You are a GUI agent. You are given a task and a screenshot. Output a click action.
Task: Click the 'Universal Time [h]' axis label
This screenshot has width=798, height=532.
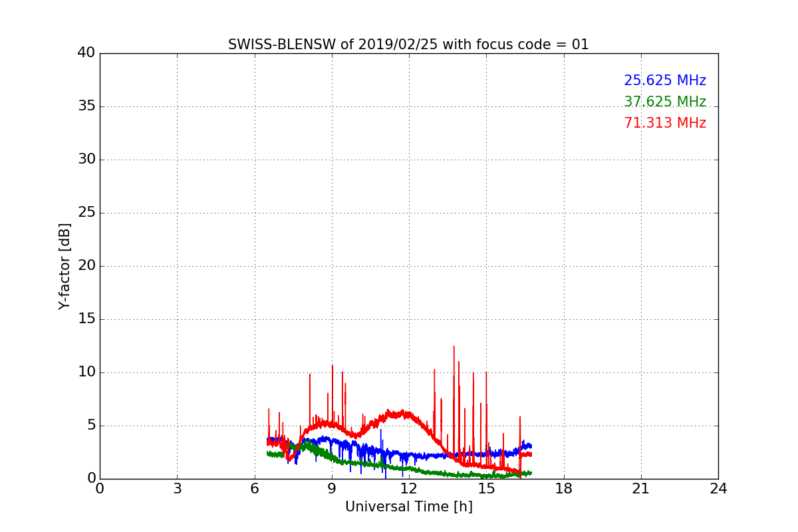(x=409, y=507)
